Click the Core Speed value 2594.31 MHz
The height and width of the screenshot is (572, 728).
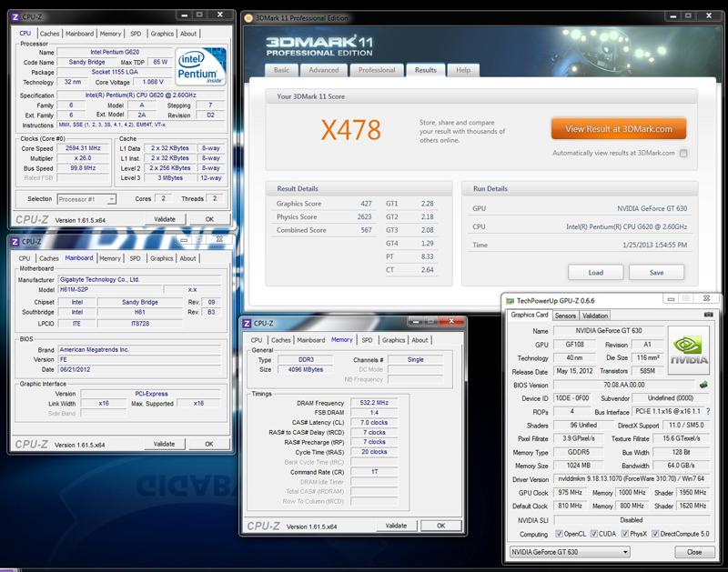point(83,148)
